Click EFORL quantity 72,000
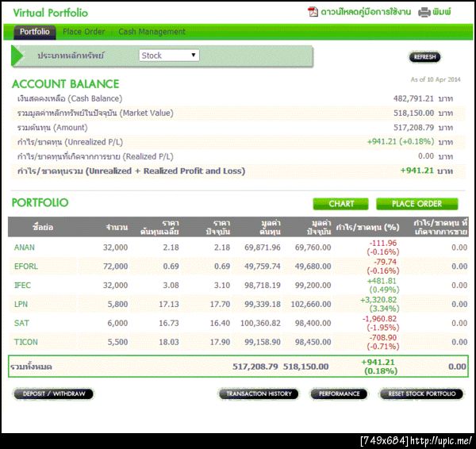 [115, 267]
